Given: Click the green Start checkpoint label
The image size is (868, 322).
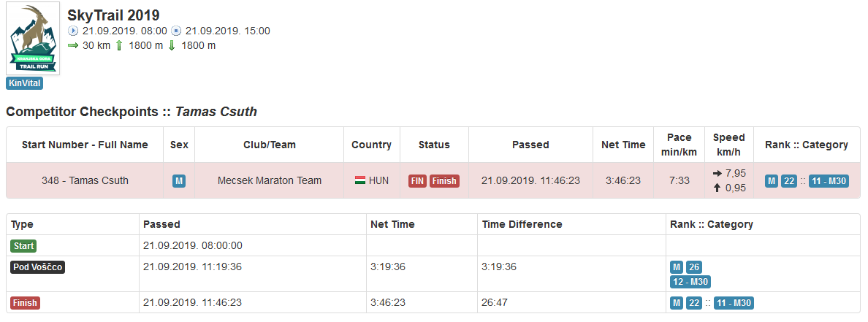Looking at the screenshot, I should click(24, 245).
